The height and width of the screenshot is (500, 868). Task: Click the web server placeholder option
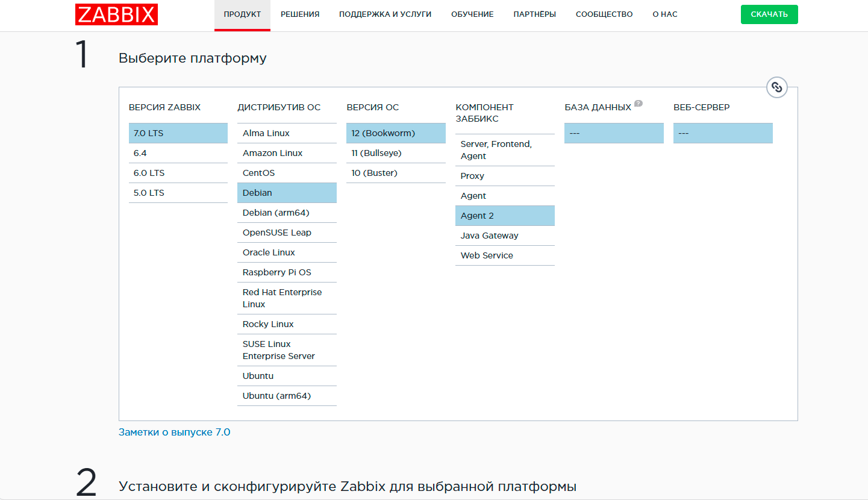pos(723,133)
